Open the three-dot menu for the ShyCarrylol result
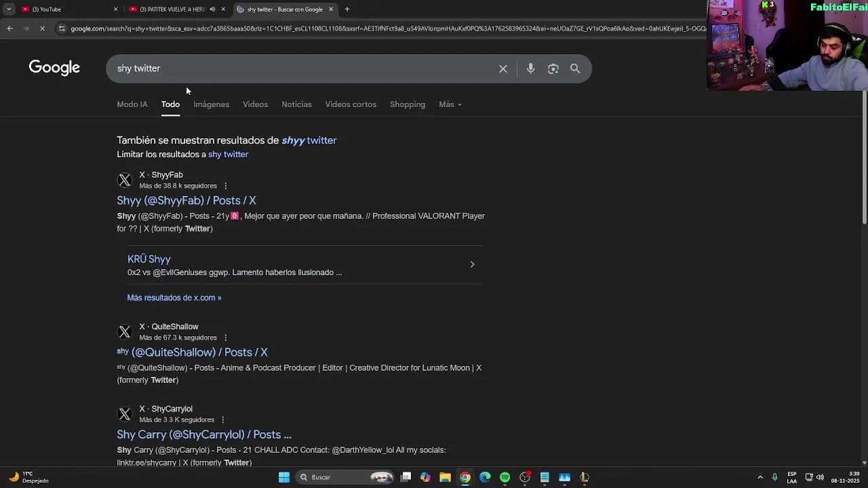The width and height of the screenshot is (868, 488). click(x=223, y=420)
